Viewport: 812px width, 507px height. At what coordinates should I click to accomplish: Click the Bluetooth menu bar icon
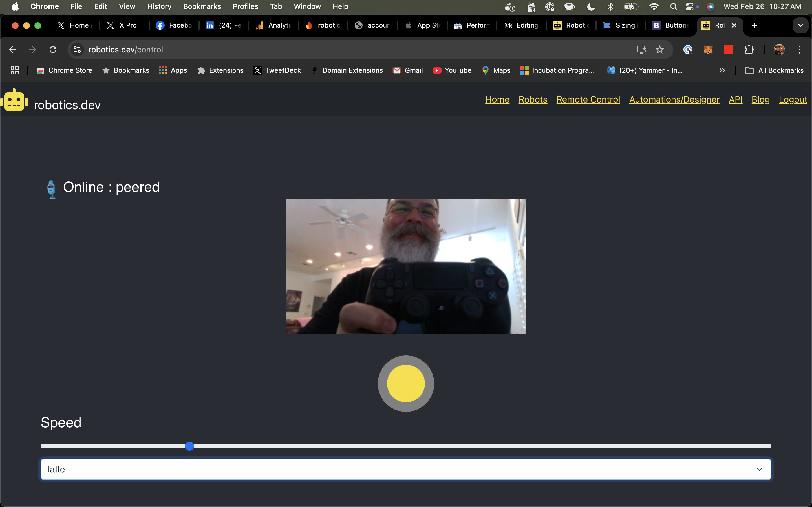click(610, 6)
